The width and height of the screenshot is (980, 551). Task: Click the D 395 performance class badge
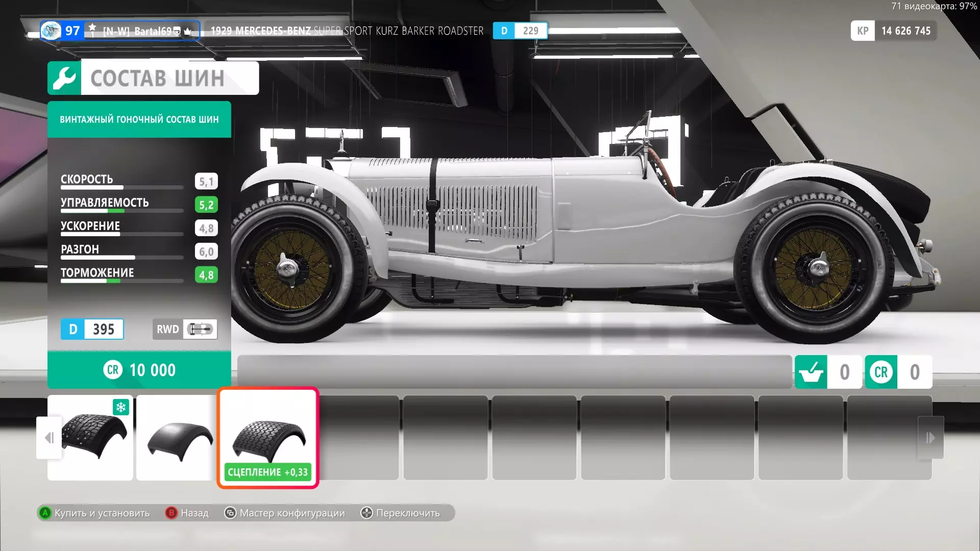(92, 329)
